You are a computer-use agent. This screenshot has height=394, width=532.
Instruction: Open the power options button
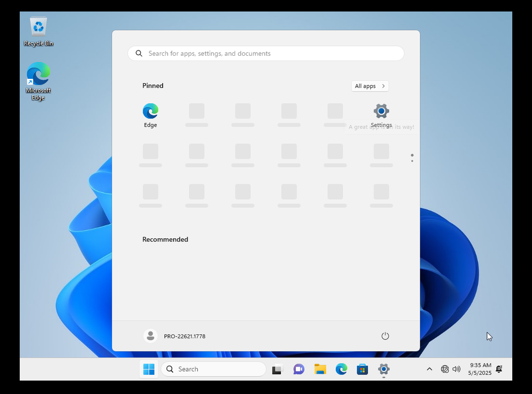[x=385, y=336]
